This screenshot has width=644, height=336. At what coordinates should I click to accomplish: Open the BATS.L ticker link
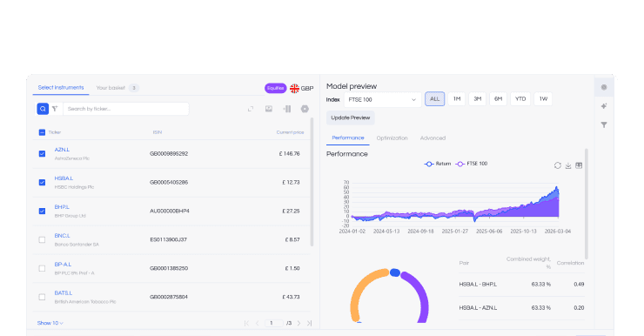point(64,293)
